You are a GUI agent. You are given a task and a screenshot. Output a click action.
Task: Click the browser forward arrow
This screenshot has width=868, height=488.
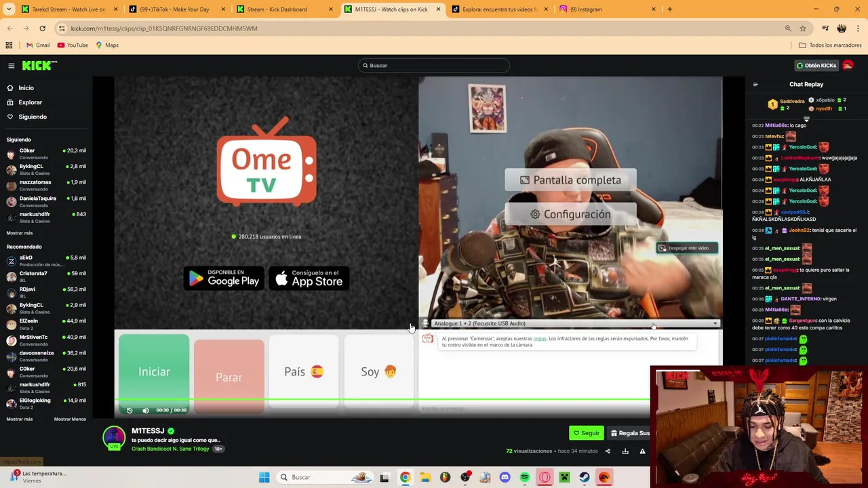[26, 28]
